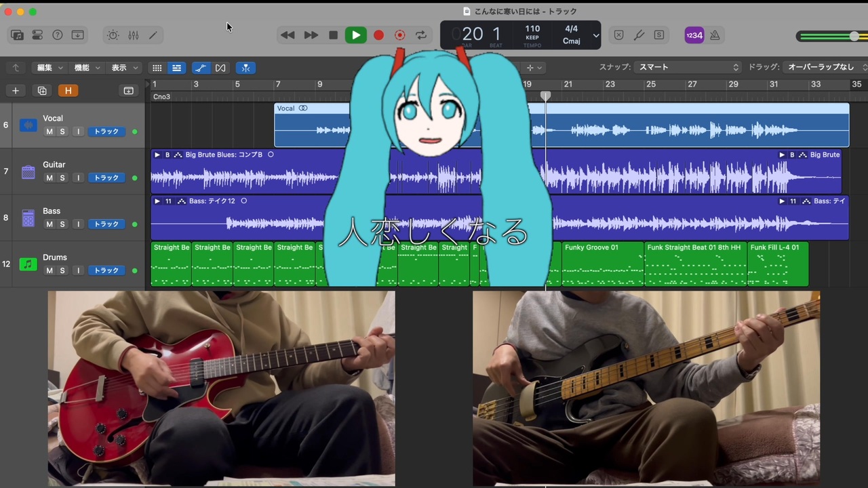
Task: Click the Guitar track amp icon
Action: point(28,172)
